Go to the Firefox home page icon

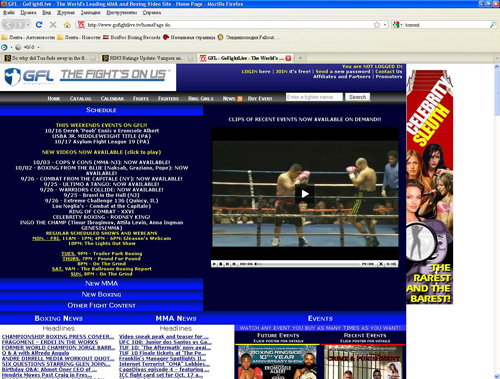(x=67, y=25)
